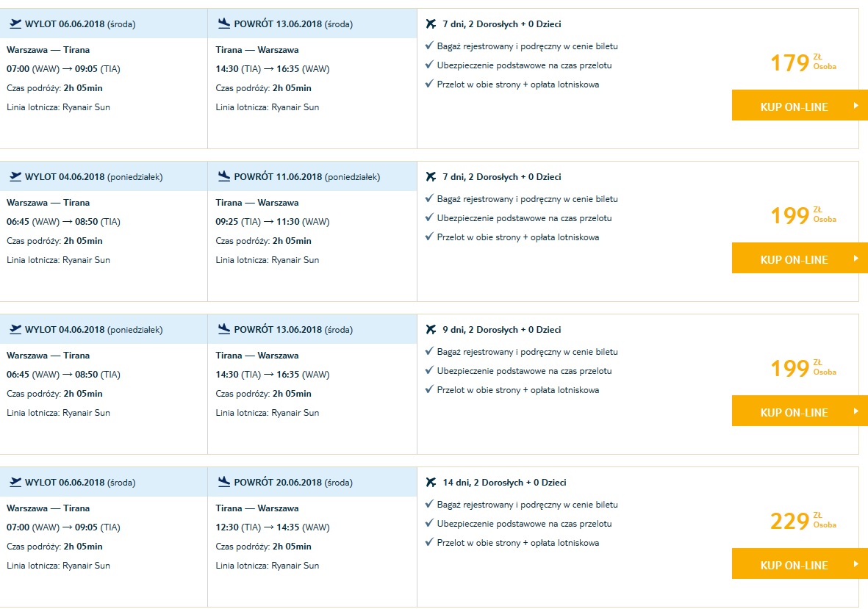The height and width of the screenshot is (609, 868).
Task: Click the airplane icon next to 14 dni offer
Action: point(431,483)
